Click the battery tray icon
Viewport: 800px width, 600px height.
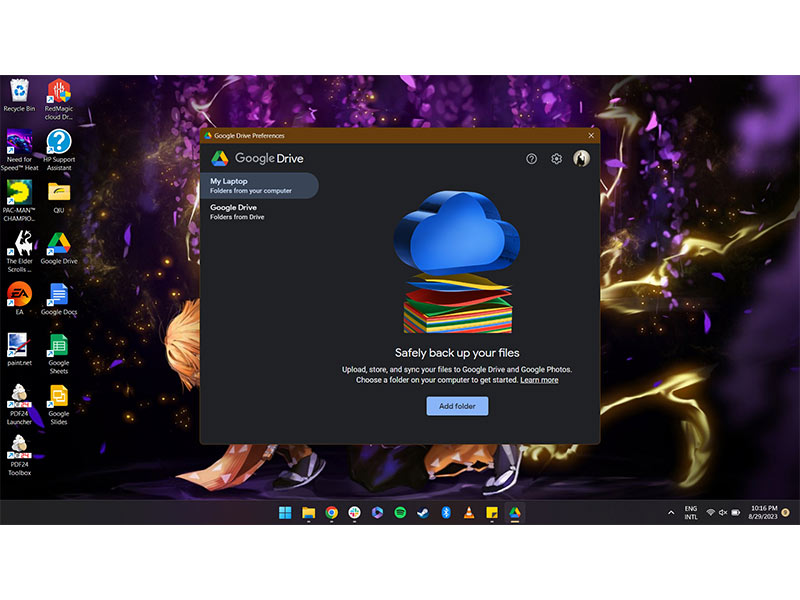point(736,513)
